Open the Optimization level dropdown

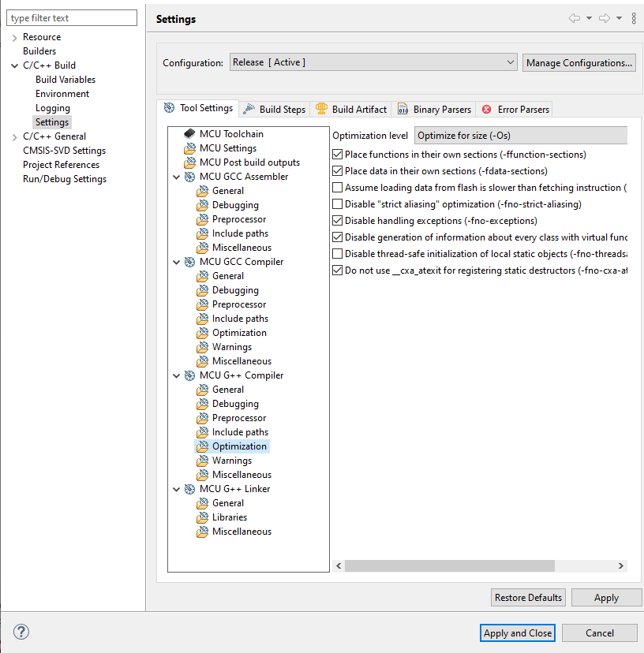(520, 135)
